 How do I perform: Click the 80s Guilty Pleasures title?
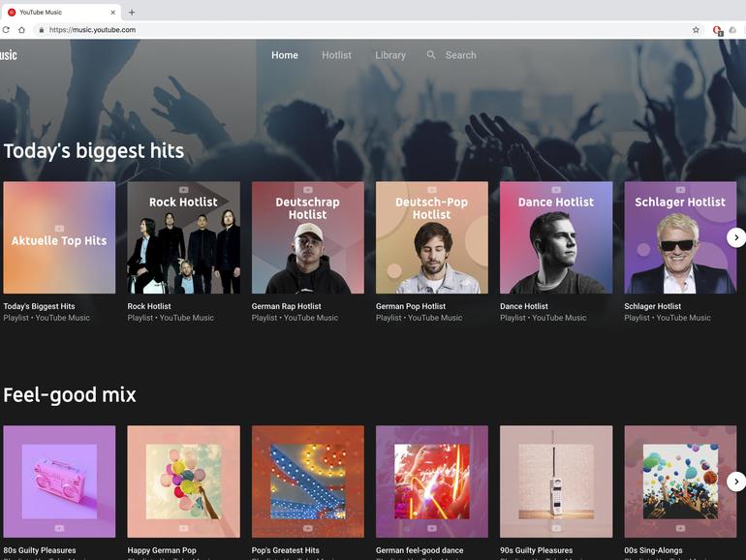(x=40, y=550)
